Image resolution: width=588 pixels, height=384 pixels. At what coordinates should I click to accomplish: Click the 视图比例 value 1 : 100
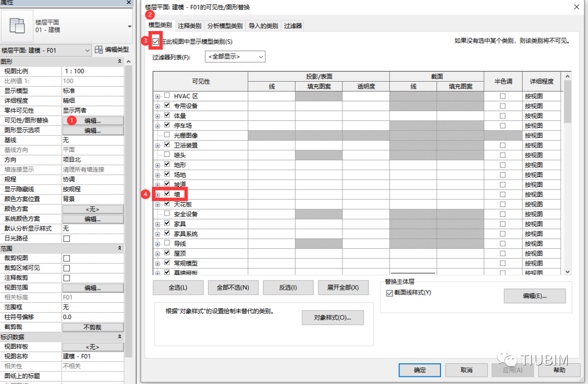point(93,71)
